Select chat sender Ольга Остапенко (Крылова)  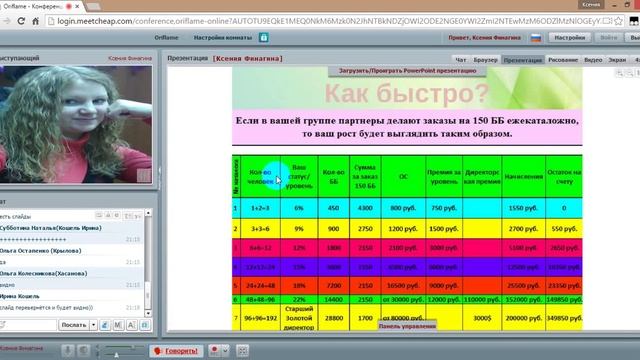[x=40, y=251]
